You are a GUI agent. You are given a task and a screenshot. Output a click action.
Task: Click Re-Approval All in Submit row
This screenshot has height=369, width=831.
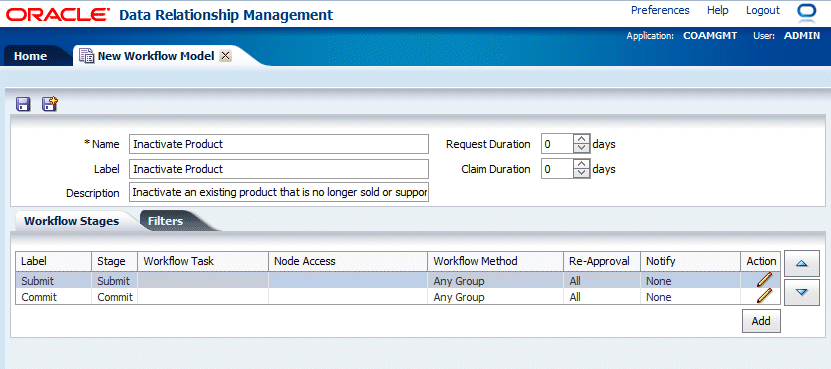(x=575, y=281)
